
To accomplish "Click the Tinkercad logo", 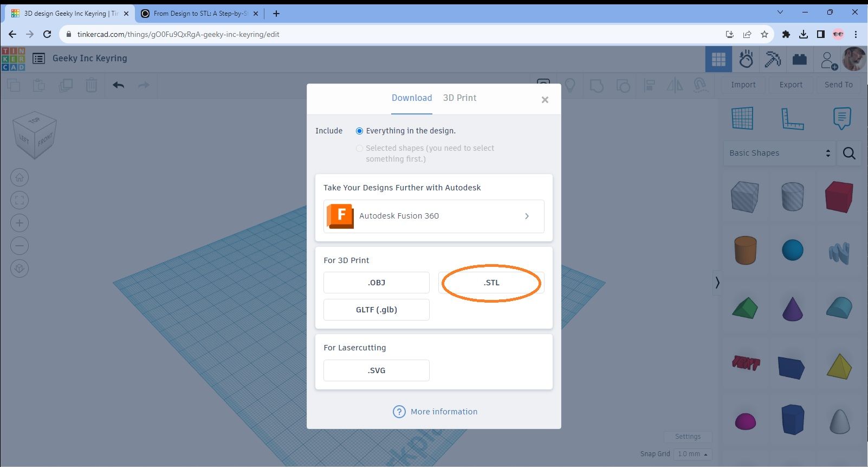I will tap(14, 59).
